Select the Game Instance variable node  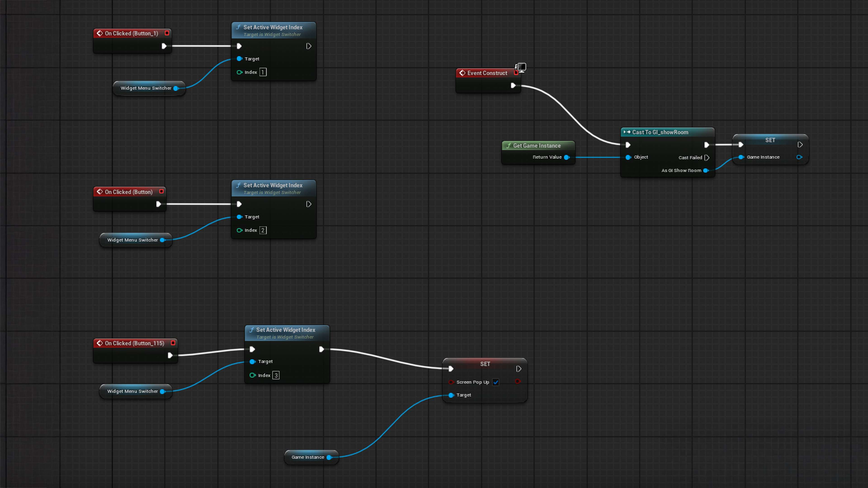click(307, 457)
